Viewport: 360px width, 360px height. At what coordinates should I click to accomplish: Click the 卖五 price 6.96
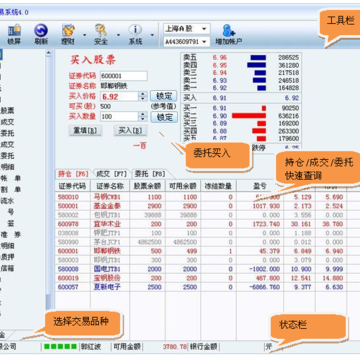[220, 57]
